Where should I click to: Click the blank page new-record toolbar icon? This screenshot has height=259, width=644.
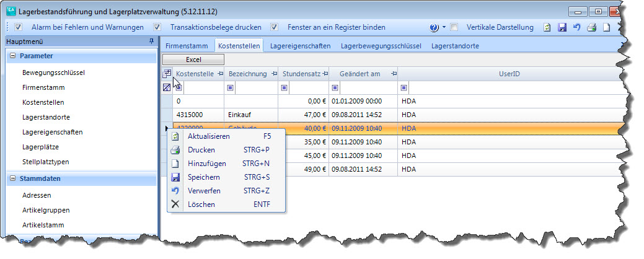point(607,27)
